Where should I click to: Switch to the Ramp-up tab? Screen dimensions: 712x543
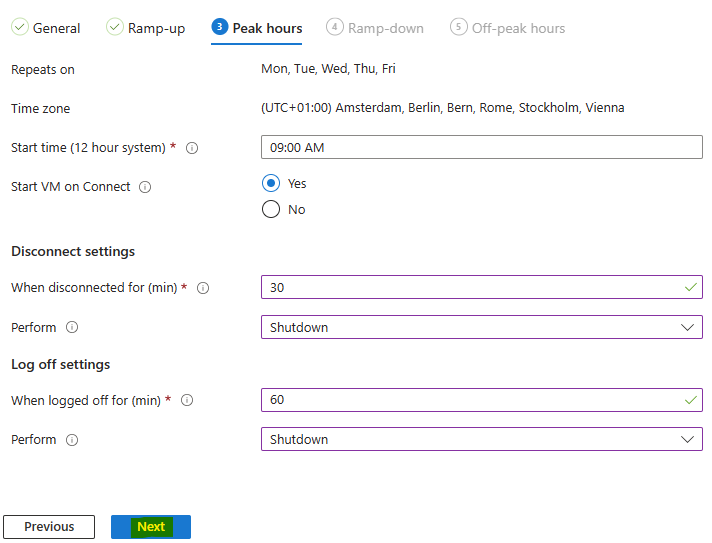pos(145,28)
